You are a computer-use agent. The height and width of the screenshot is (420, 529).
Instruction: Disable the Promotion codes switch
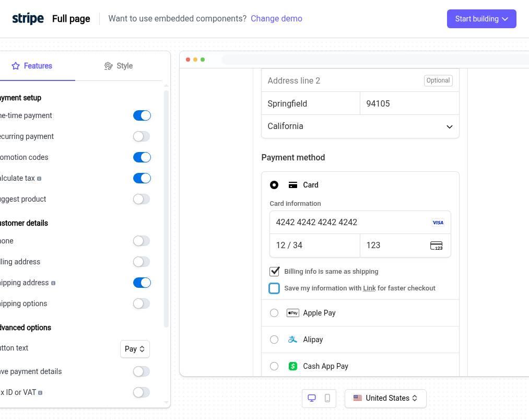pyautogui.click(x=142, y=157)
